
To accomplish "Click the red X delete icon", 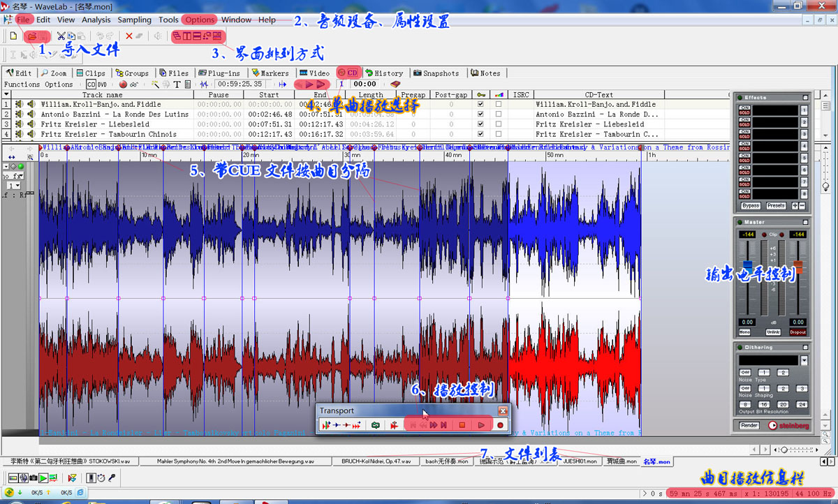I will 129,36.
